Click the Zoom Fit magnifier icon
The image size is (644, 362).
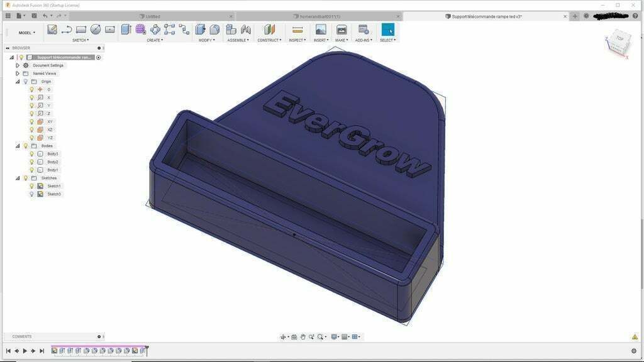(320, 337)
